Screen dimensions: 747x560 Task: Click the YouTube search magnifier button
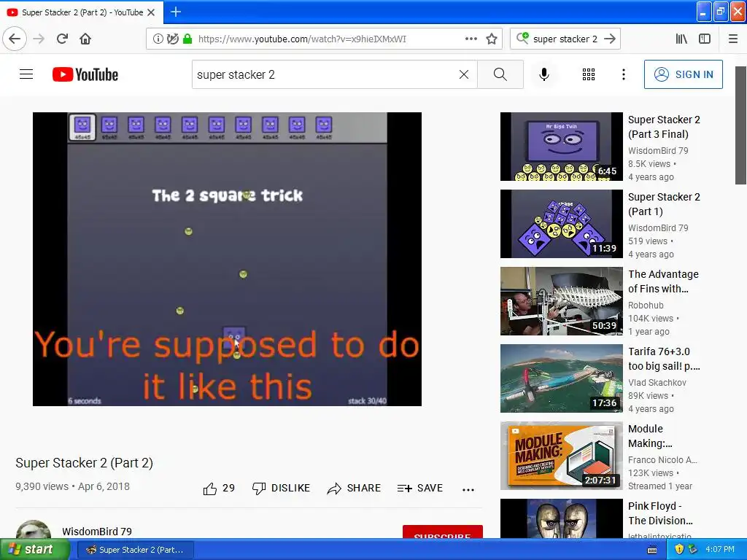pos(500,74)
